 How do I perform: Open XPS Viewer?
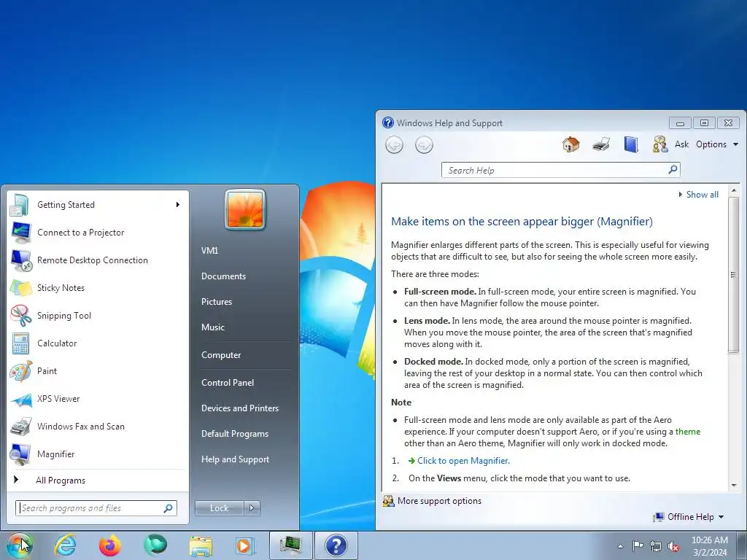98,399
